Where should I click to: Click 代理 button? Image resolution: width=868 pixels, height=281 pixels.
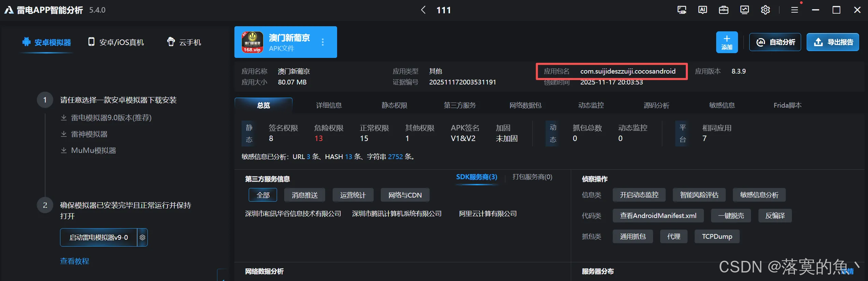(674, 237)
